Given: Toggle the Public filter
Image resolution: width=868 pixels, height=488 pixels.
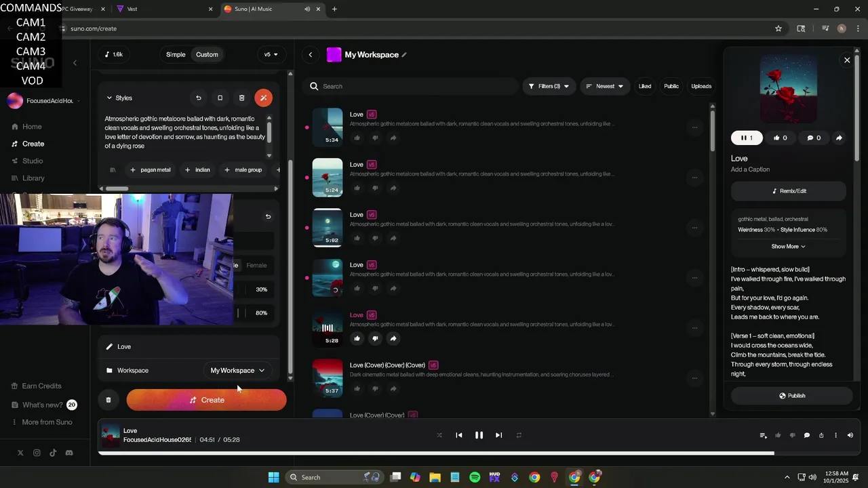Looking at the screenshot, I should 671,86.
